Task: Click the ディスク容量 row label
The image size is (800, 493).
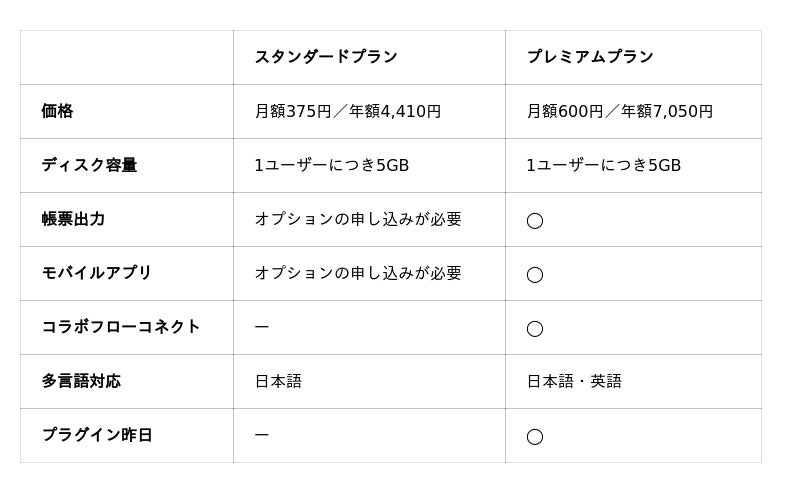Action: [89, 165]
